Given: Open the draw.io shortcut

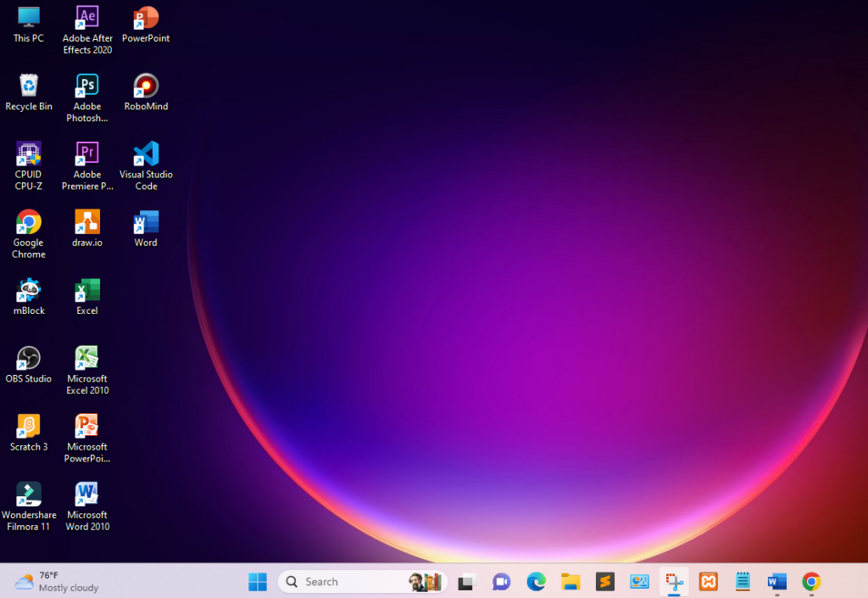Looking at the screenshot, I should (x=86, y=224).
